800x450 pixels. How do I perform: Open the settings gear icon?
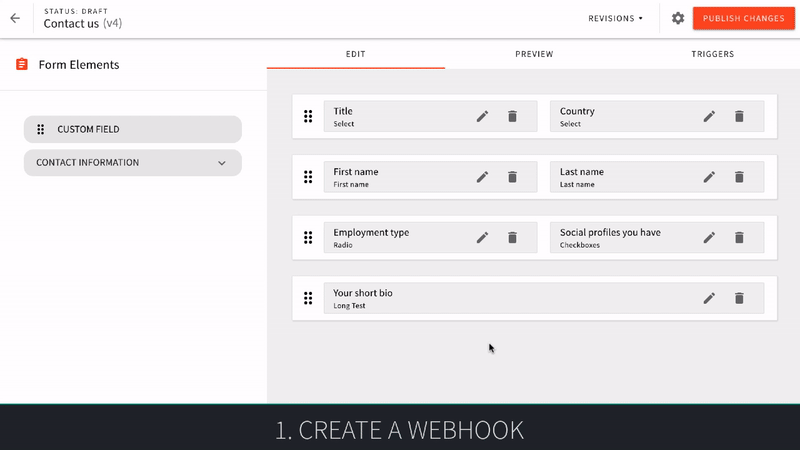[678, 18]
